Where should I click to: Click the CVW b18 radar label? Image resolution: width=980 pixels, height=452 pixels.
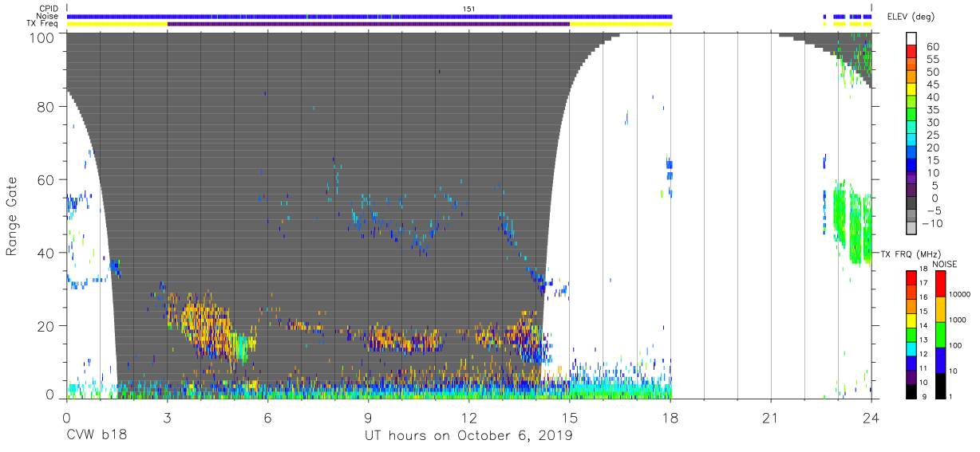click(95, 436)
